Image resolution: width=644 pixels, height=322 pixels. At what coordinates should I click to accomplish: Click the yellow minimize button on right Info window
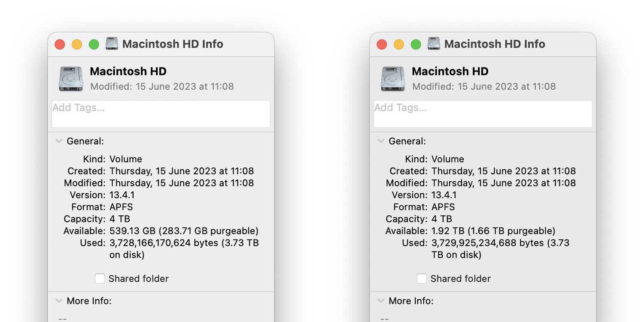point(399,44)
